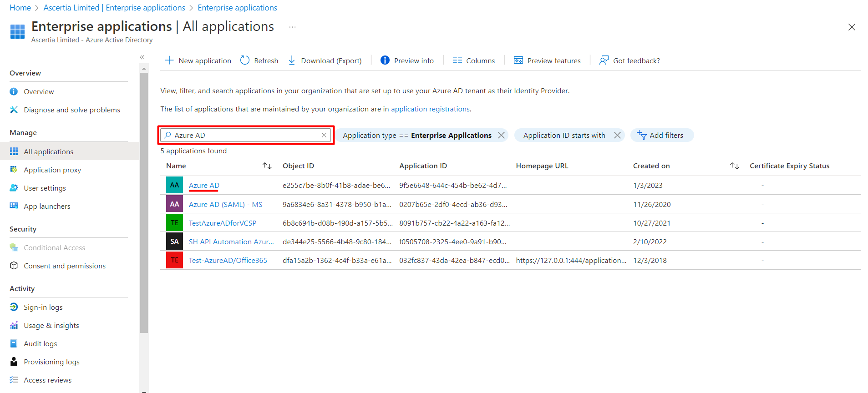Click into the Azure AD search field

[x=246, y=135]
